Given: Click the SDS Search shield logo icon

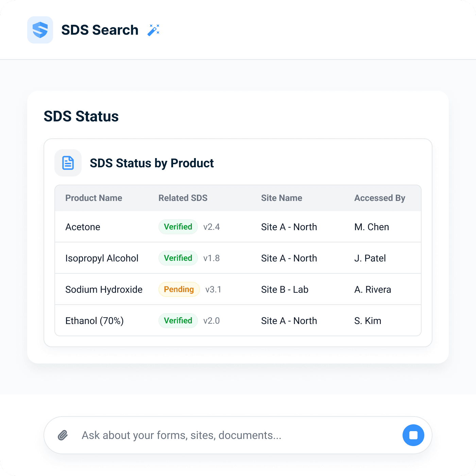Looking at the screenshot, I should click(40, 30).
